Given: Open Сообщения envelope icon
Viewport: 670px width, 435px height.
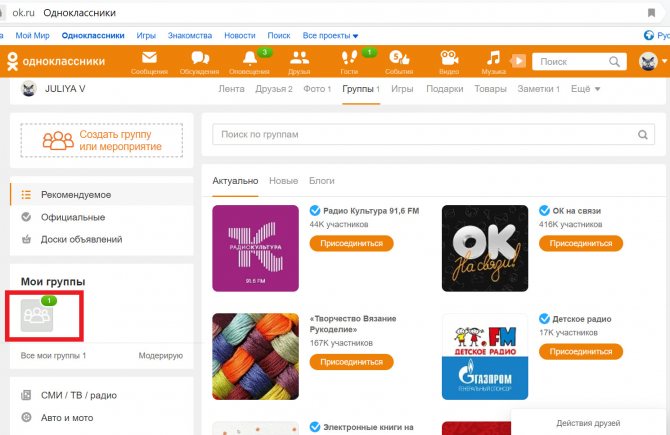Looking at the screenshot, I should click(149, 57).
